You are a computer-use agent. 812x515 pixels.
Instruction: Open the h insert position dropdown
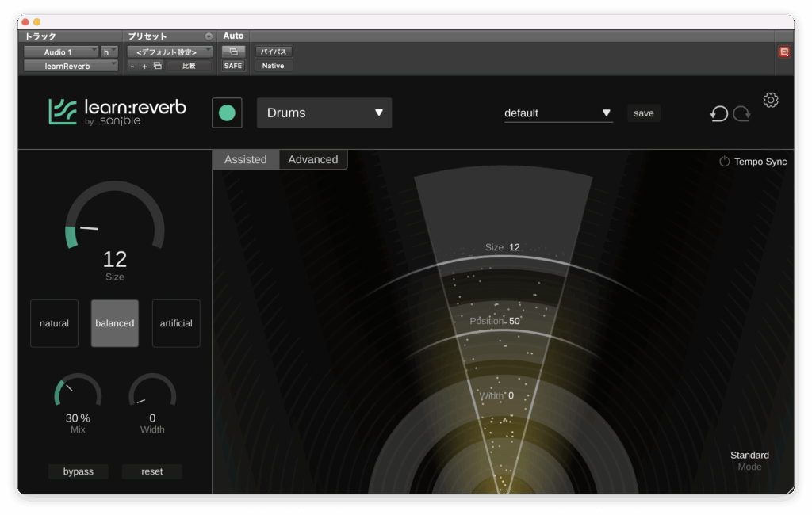coord(109,51)
